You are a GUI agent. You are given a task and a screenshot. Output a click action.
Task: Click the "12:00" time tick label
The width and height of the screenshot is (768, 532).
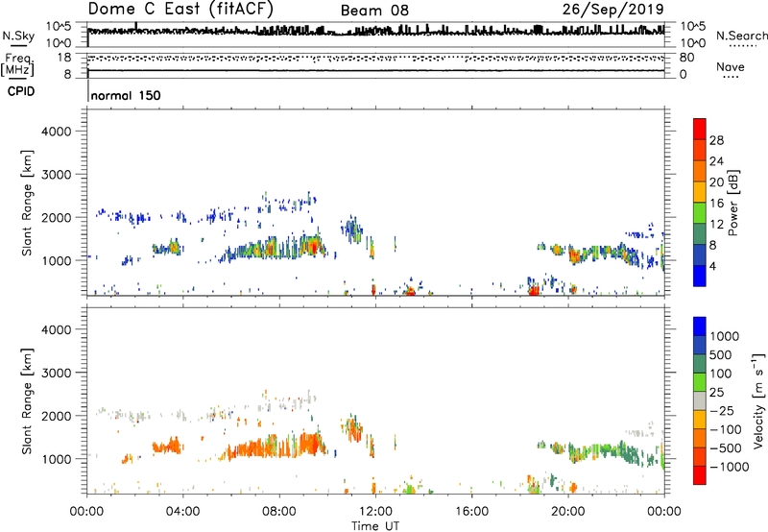(x=375, y=512)
